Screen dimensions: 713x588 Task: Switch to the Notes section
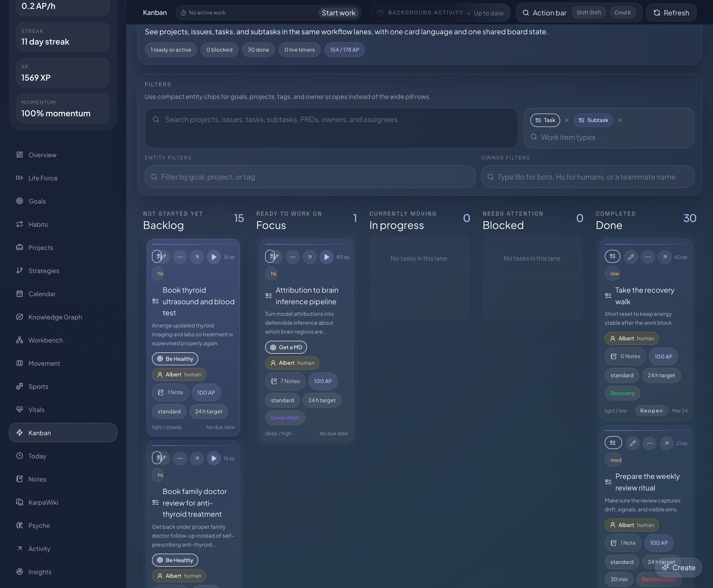click(x=37, y=479)
